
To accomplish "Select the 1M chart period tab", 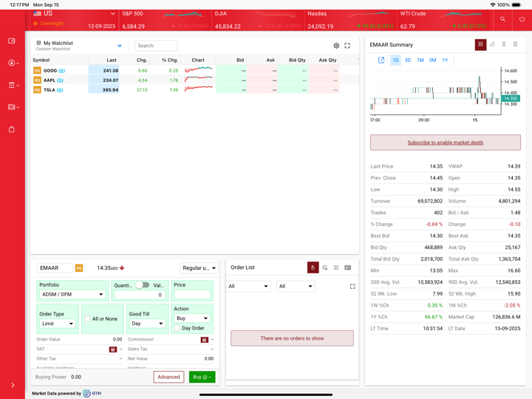I will 420,60.
